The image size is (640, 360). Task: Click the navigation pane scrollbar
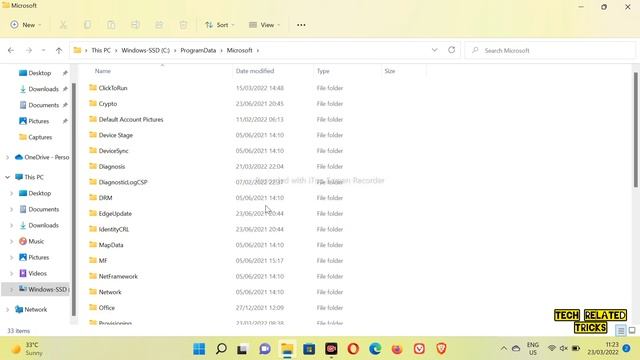pyautogui.click(x=74, y=199)
